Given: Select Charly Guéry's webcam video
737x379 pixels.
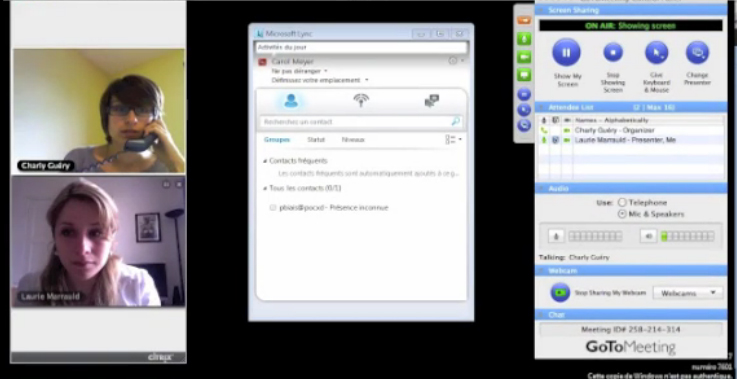Looking at the screenshot, I should click(99, 111).
